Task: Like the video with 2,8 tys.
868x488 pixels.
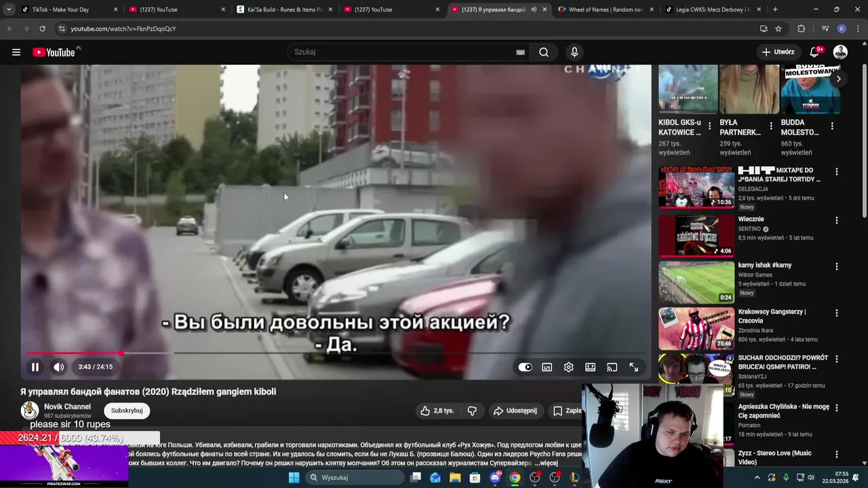Action: pyautogui.click(x=437, y=411)
